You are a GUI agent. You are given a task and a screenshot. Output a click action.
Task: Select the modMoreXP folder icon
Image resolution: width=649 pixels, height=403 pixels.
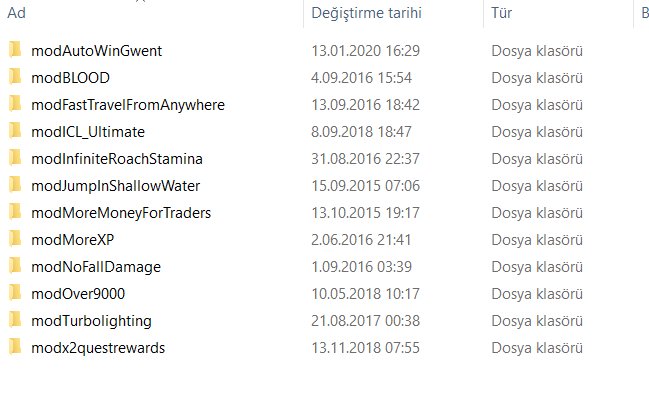click(x=15, y=239)
